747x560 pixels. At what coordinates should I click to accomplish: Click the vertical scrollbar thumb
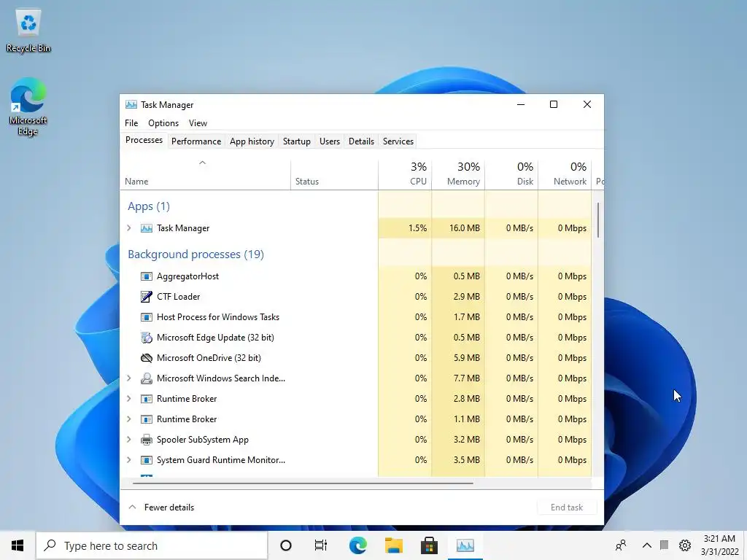coord(598,220)
